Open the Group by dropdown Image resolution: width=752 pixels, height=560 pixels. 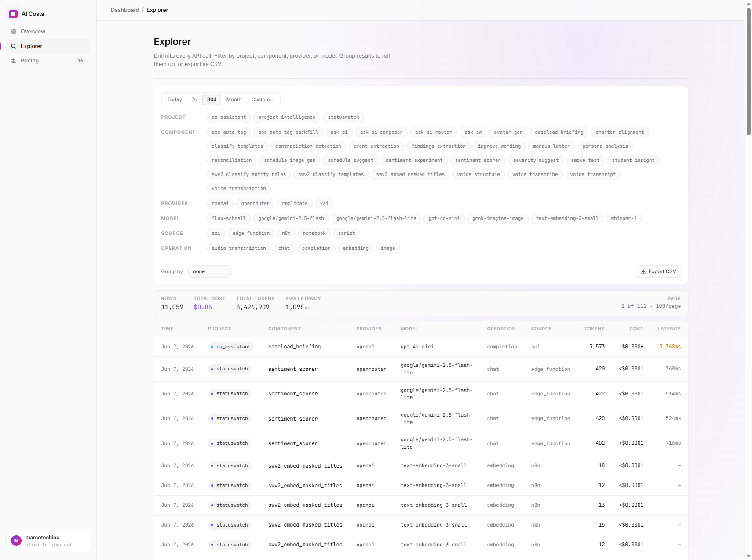click(x=209, y=271)
